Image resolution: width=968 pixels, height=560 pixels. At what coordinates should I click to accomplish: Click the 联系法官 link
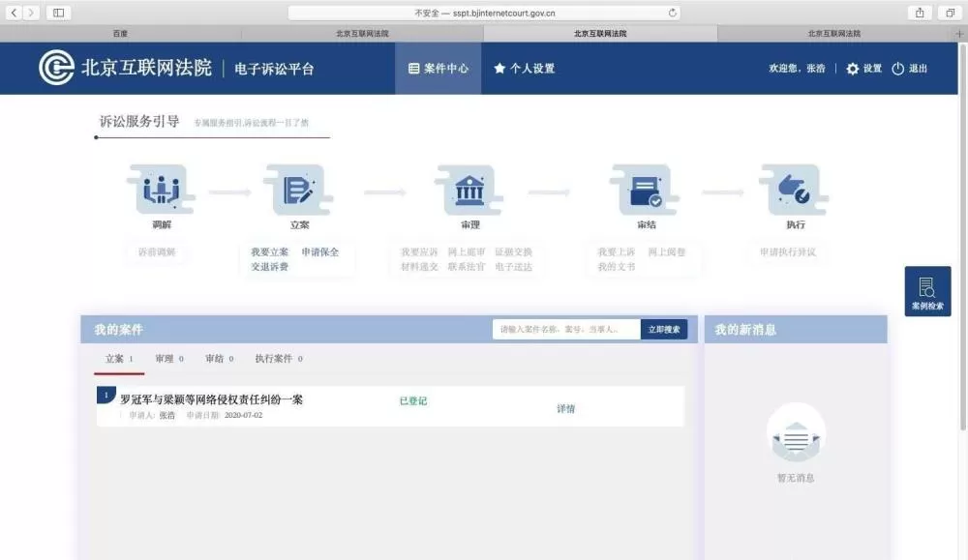[467, 267]
